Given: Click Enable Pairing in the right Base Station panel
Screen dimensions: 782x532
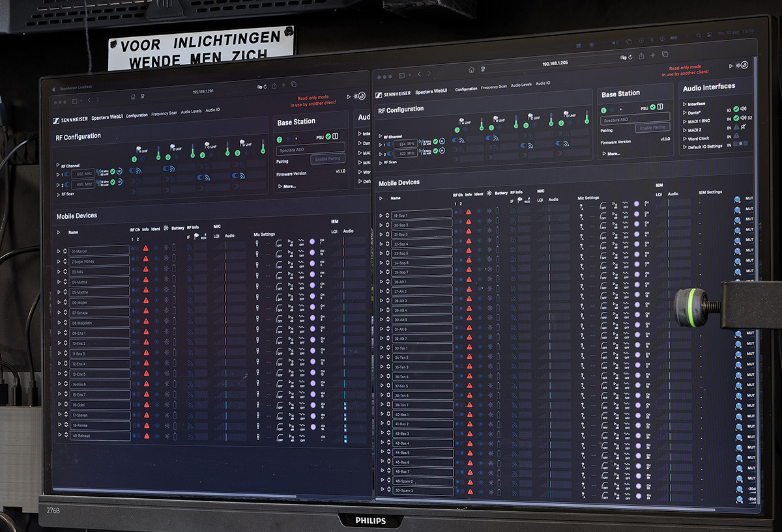Looking at the screenshot, I should pyautogui.click(x=652, y=128).
